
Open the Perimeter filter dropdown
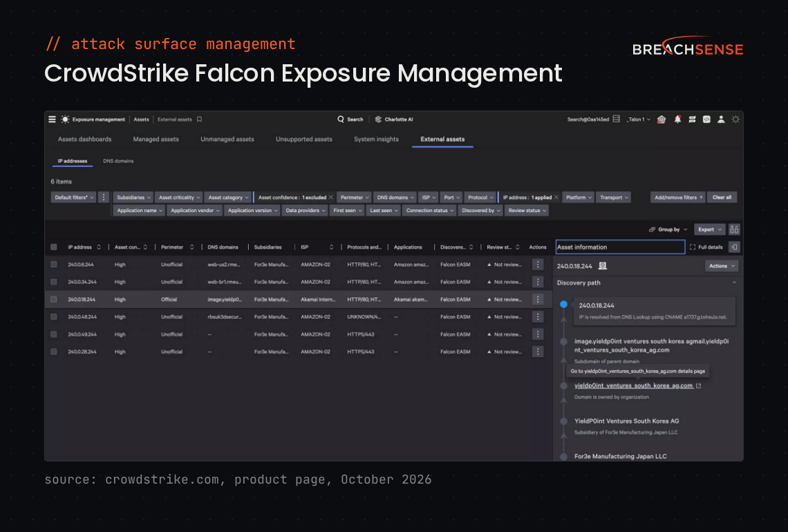tap(355, 198)
